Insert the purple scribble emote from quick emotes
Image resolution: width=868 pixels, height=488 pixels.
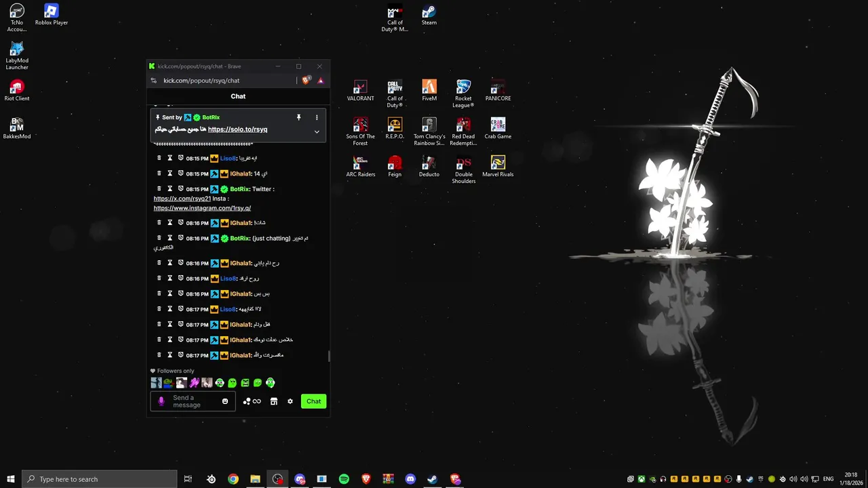point(194,383)
